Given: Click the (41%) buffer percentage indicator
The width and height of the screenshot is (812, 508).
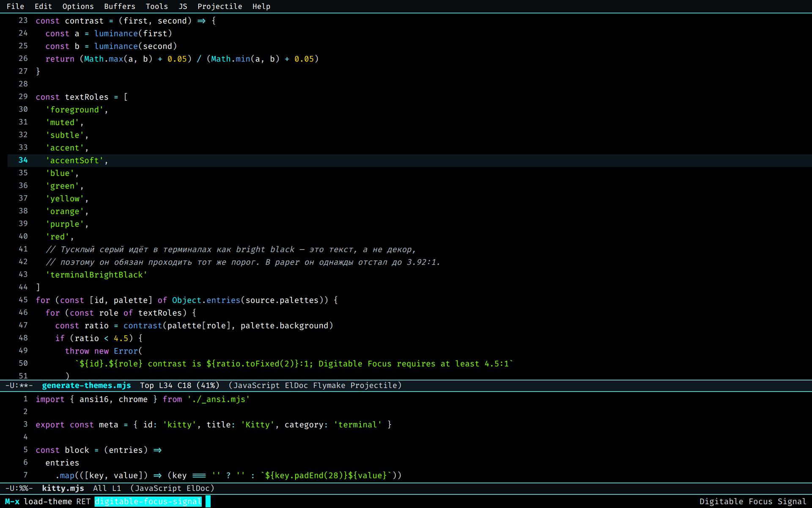Looking at the screenshot, I should coord(208,385).
